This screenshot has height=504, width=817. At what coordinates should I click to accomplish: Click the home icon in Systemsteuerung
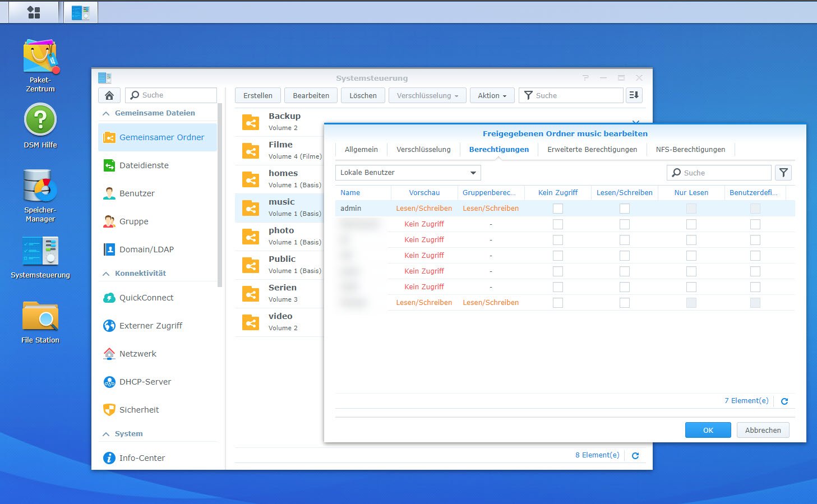pyautogui.click(x=109, y=95)
